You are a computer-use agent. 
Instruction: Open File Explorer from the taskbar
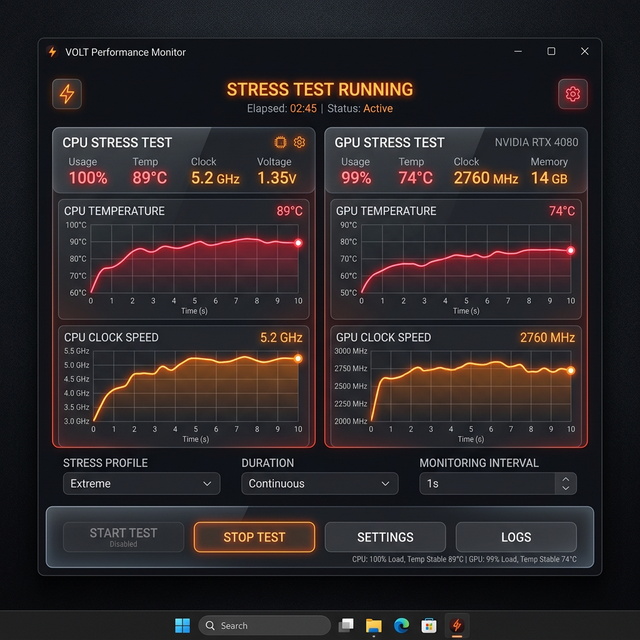(373, 625)
